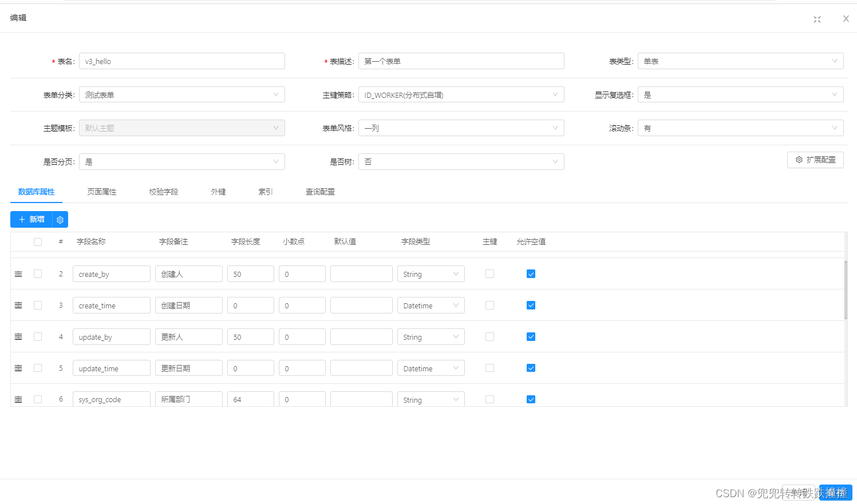Switch to the 校验字段 tab
Image resolution: width=857 pixels, height=504 pixels.
164,192
